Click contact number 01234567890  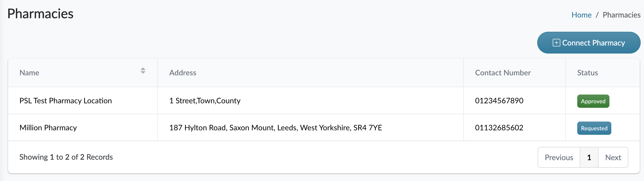point(499,101)
